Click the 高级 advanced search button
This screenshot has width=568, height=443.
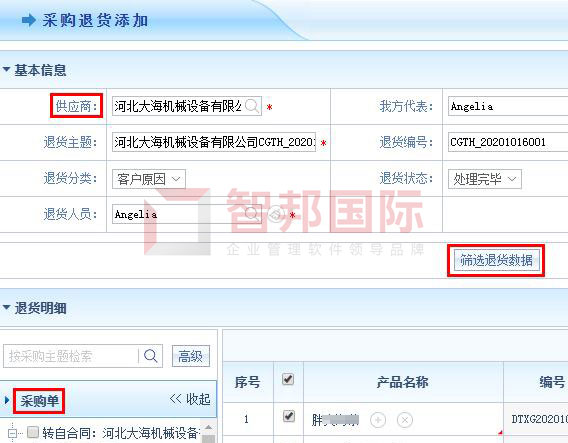[191, 356]
